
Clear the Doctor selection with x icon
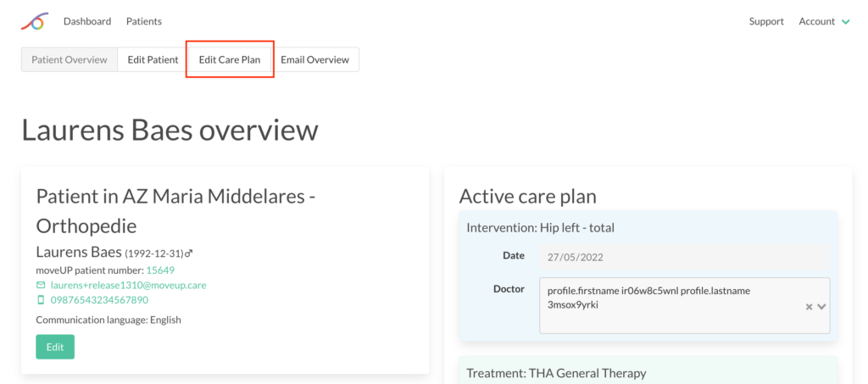click(x=809, y=307)
